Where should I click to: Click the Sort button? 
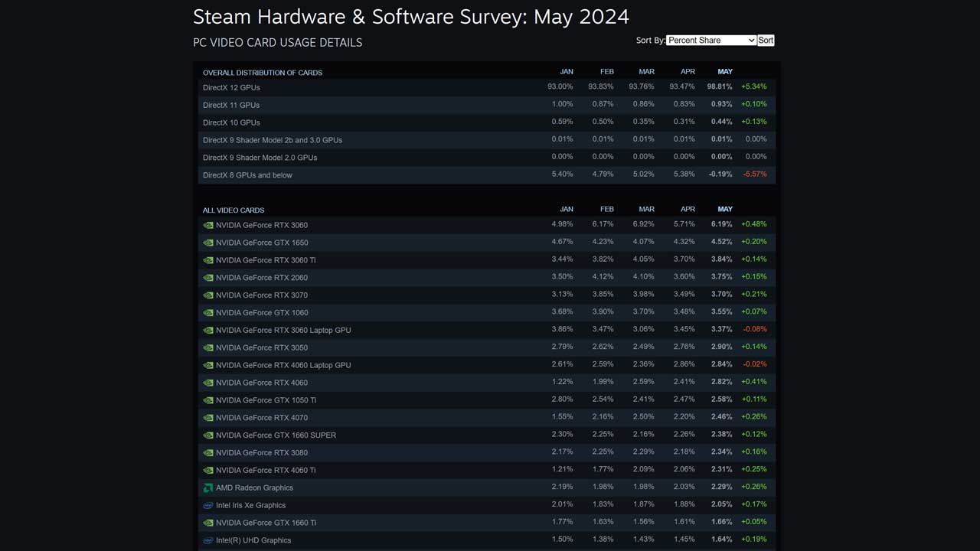coord(766,40)
